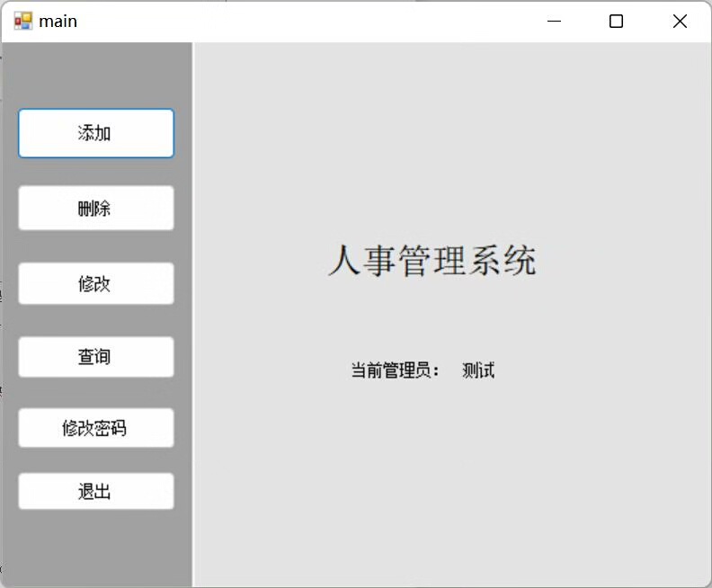Click the admin name 测试

tap(478, 370)
